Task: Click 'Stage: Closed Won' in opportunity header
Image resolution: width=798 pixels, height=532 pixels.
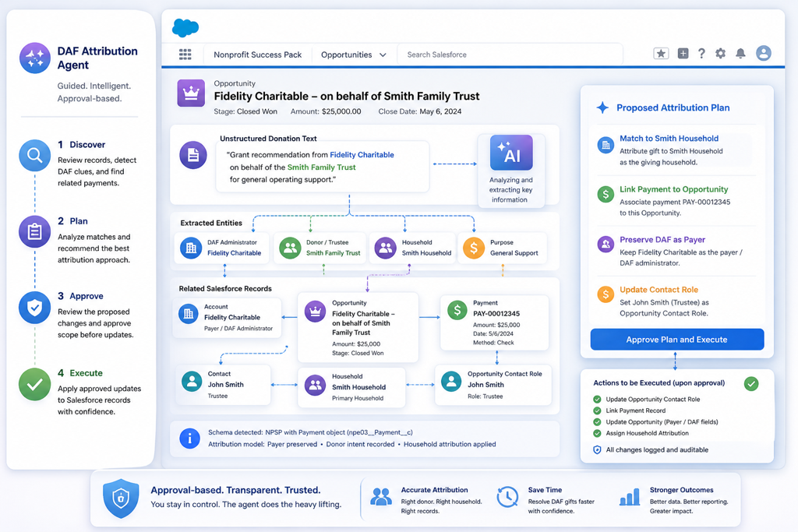Action: 245,111
